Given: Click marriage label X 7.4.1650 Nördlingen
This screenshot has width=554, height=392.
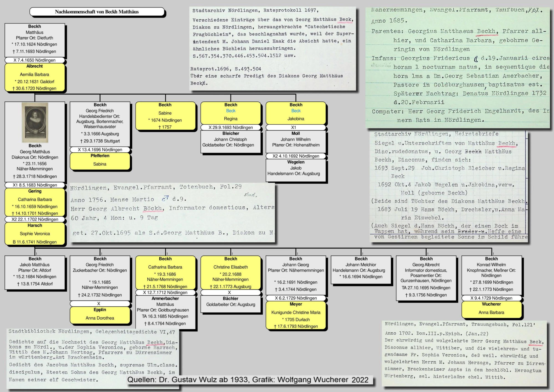Looking at the screenshot, I should (x=35, y=60).
